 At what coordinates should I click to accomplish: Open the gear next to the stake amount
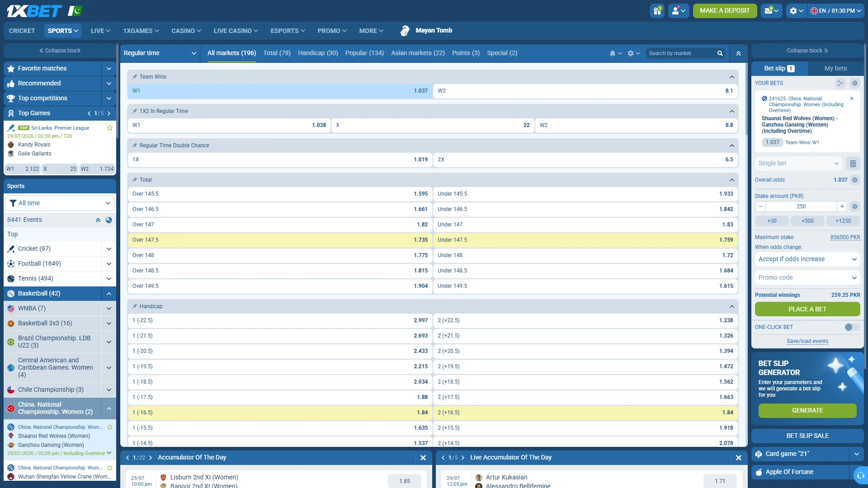[854, 206]
